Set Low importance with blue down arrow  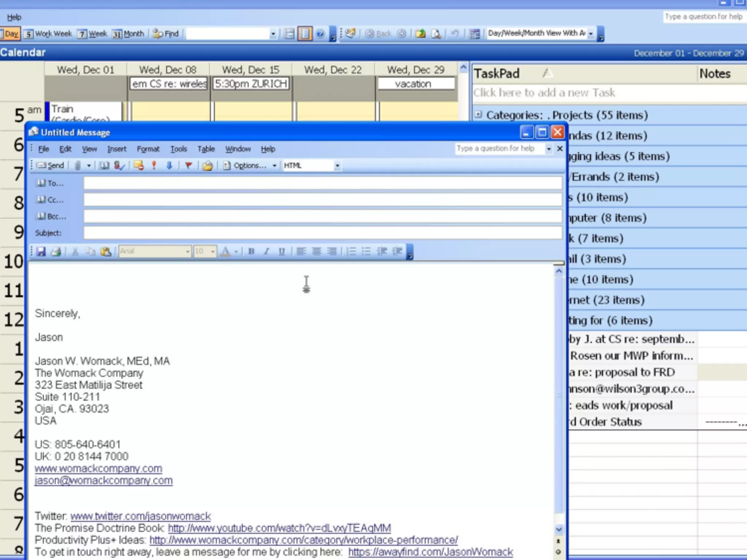169,166
